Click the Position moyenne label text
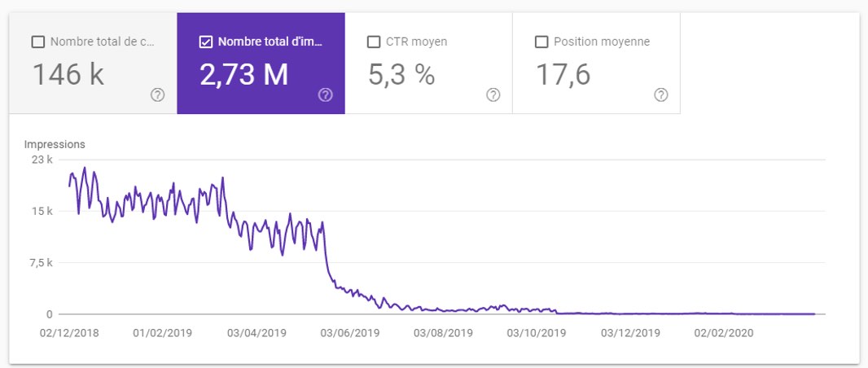Image resolution: width=868 pixels, height=368 pixels. tap(602, 42)
